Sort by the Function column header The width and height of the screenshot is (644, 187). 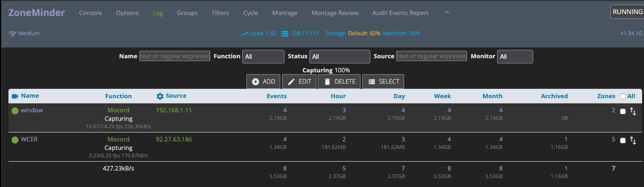click(x=118, y=96)
